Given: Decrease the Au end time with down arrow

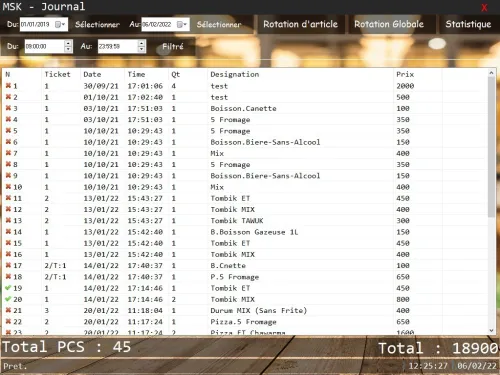Looking at the screenshot, I should tap(142, 50).
